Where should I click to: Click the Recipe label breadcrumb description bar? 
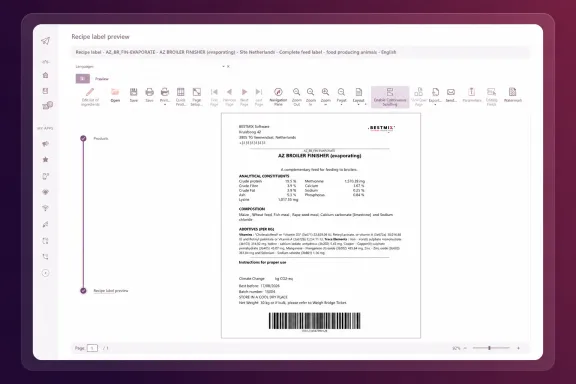coord(300,52)
